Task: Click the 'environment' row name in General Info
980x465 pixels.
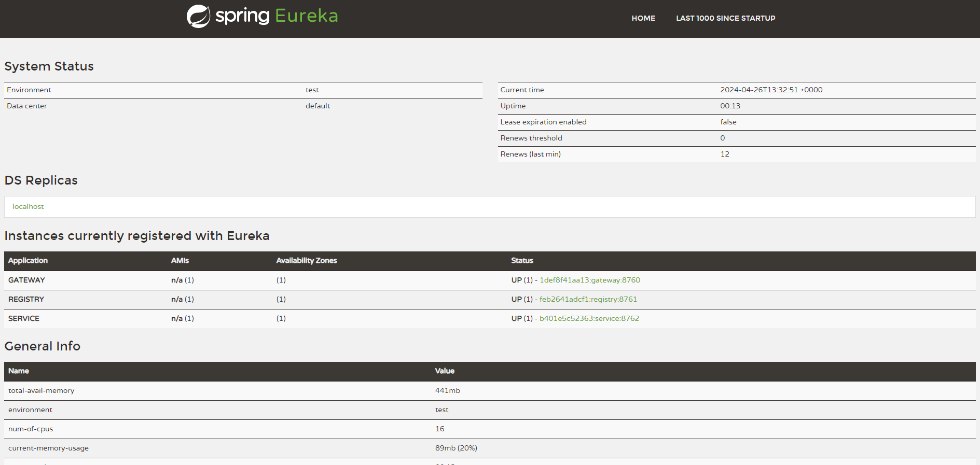Action: pyautogui.click(x=30, y=410)
